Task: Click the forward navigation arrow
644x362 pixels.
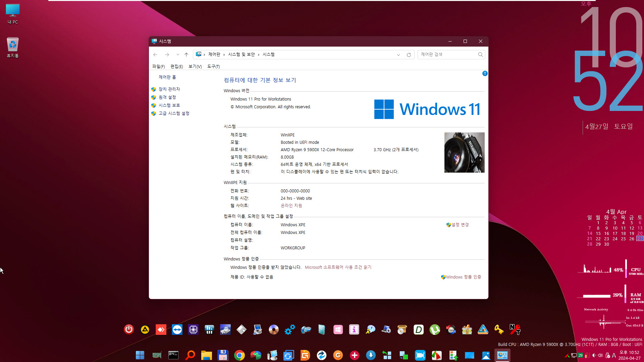Action: (x=167, y=55)
